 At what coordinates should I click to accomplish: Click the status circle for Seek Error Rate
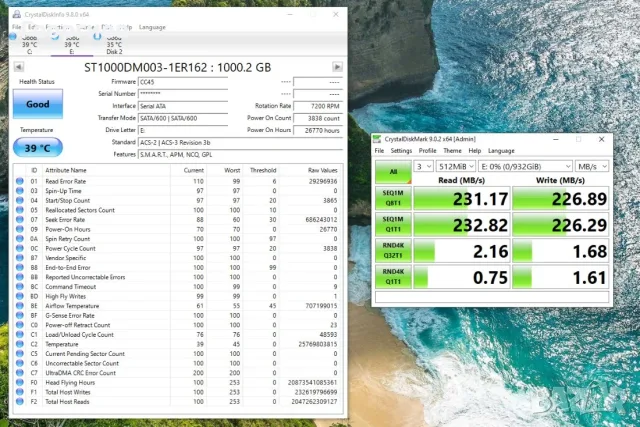(x=20, y=219)
